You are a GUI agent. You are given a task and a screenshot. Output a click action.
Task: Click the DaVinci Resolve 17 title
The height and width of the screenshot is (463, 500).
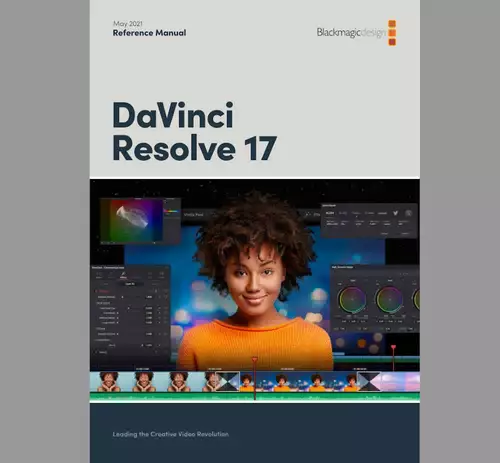pos(195,131)
